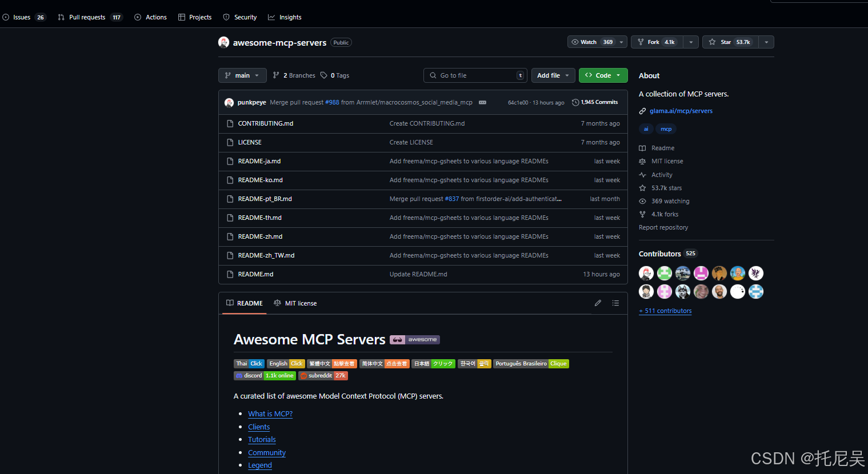Click the Watch button
The height and width of the screenshot is (474, 868).
(x=591, y=42)
